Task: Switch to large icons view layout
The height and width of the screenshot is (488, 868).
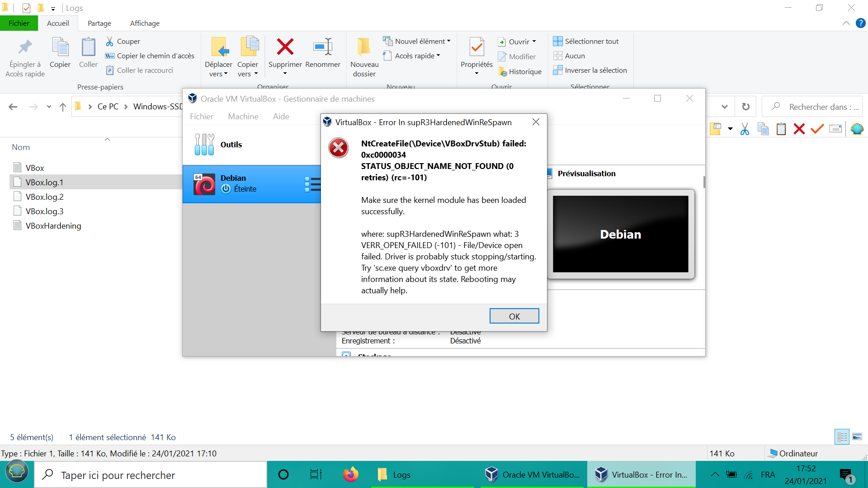Action: (857, 437)
